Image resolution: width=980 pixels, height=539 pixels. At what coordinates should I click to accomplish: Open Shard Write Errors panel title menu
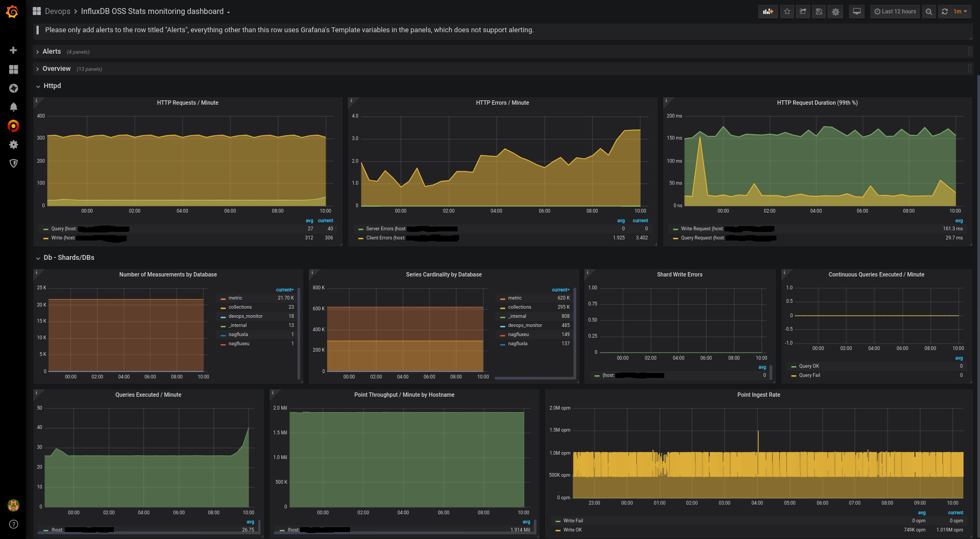coord(679,274)
